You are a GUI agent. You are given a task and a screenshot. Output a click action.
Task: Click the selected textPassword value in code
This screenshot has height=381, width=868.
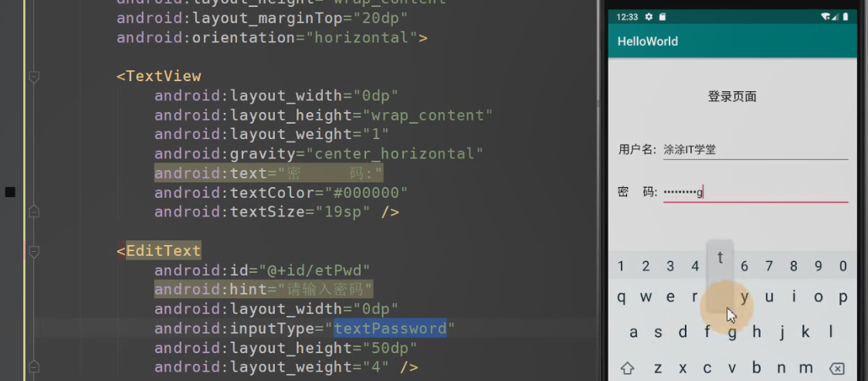(x=390, y=328)
